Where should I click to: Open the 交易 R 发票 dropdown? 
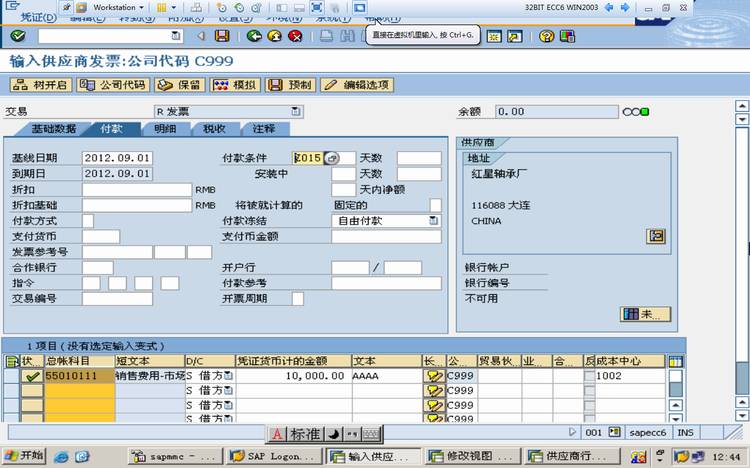296,111
